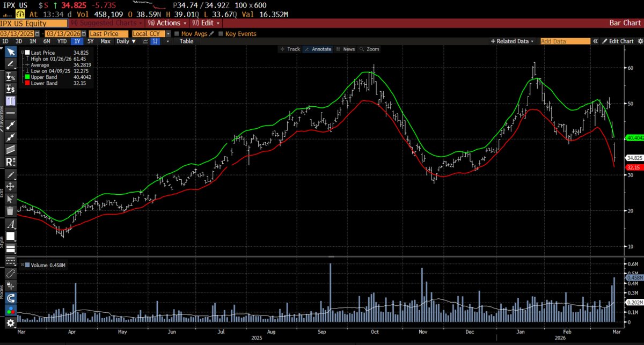Screen dimensions: 644x345
Task: Open the Actions menu
Action: tap(167, 23)
